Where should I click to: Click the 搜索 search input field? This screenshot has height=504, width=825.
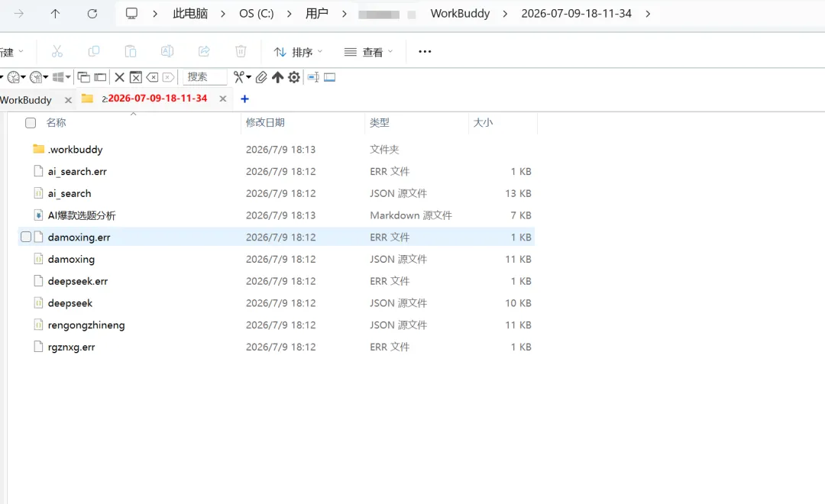click(205, 77)
